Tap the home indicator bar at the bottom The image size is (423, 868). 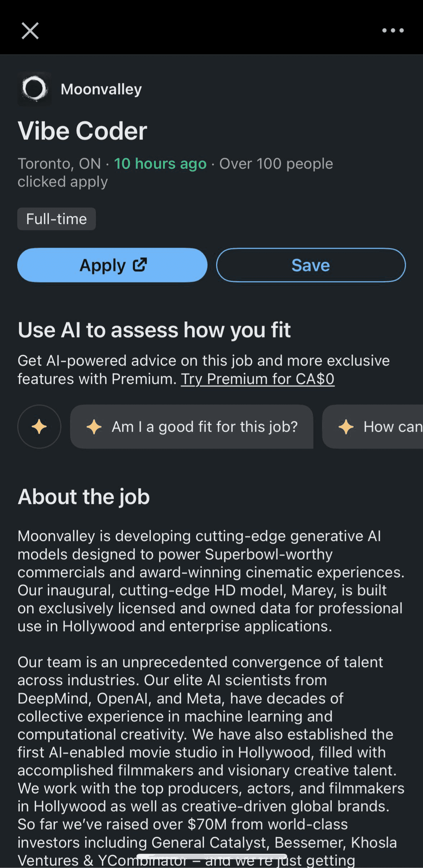(211, 856)
